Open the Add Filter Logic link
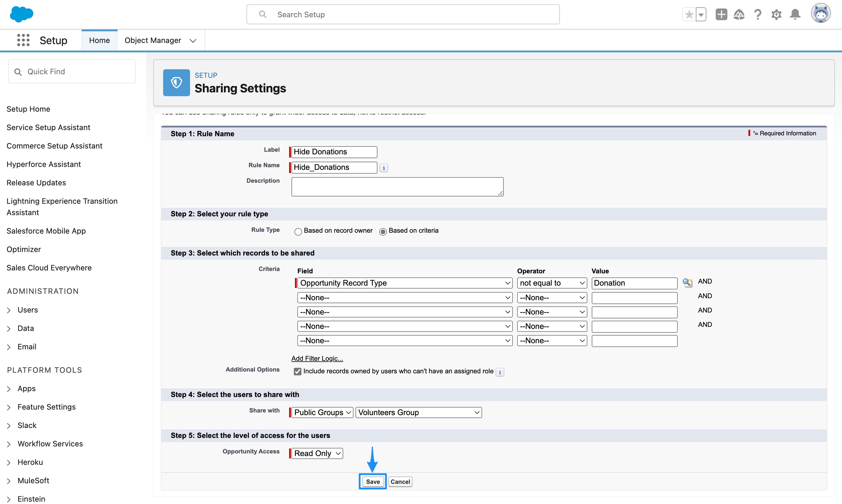This screenshot has width=842, height=504. (x=316, y=358)
